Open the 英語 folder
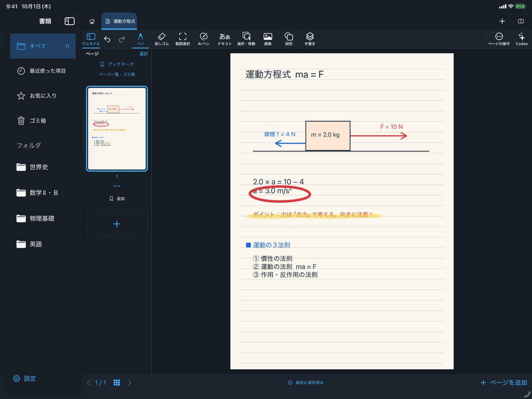This screenshot has width=532, height=399. (43, 244)
